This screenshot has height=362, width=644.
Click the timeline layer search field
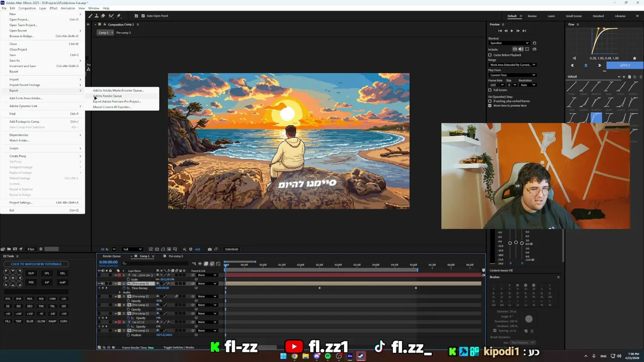(x=154, y=263)
